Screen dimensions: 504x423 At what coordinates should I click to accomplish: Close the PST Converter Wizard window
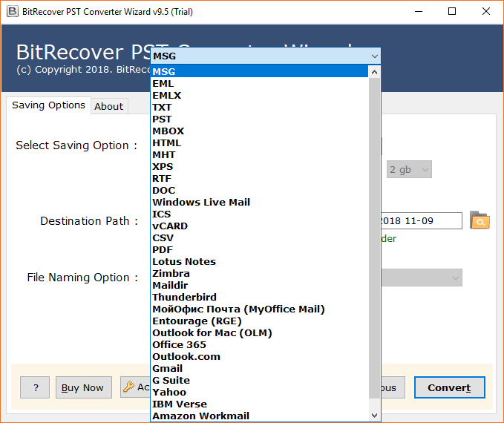(486, 12)
